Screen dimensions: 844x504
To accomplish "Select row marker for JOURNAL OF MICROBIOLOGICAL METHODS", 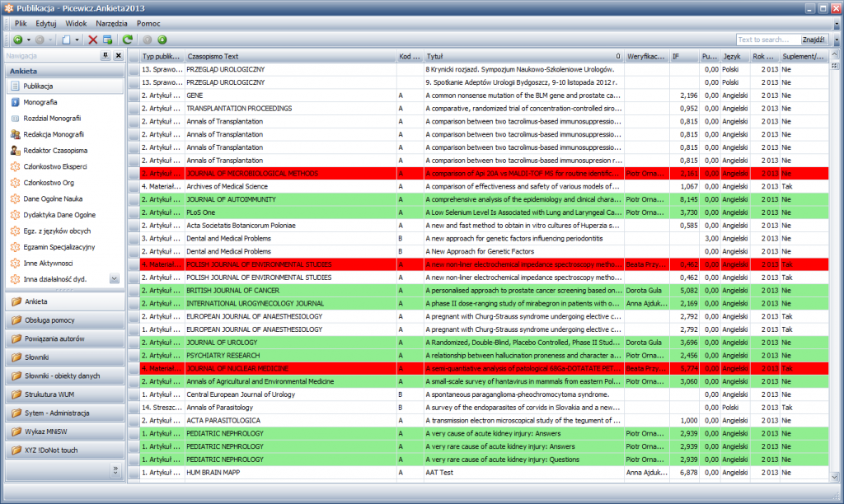I will [134, 174].
